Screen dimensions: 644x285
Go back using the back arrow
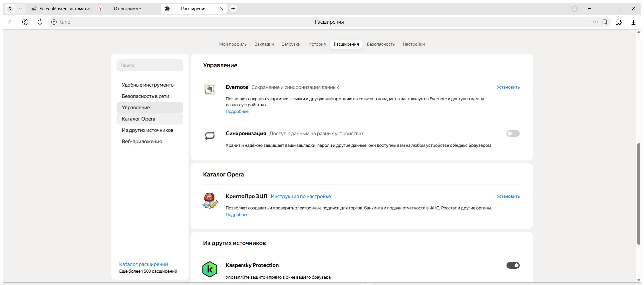pyautogui.click(x=11, y=22)
